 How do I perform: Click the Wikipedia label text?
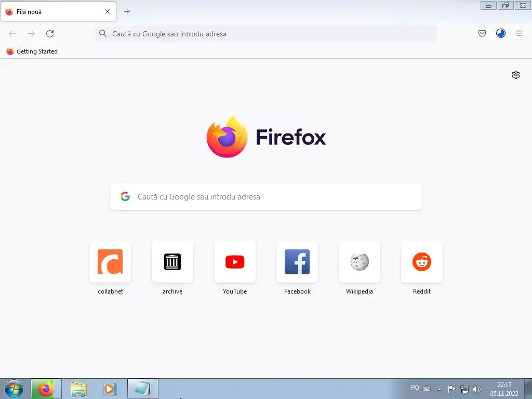(x=360, y=291)
